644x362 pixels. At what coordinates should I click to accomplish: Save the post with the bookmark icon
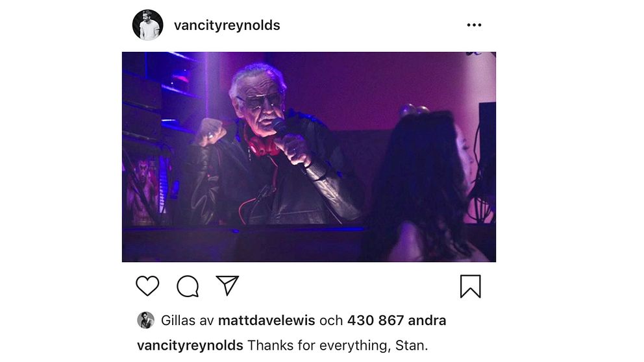pos(470,286)
